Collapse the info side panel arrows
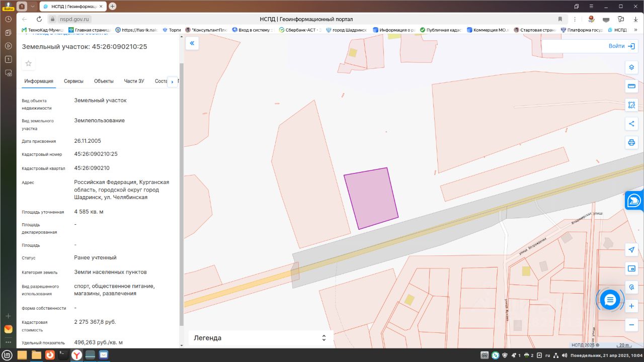This screenshot has height=362, width=644. (x=192, y=44)
